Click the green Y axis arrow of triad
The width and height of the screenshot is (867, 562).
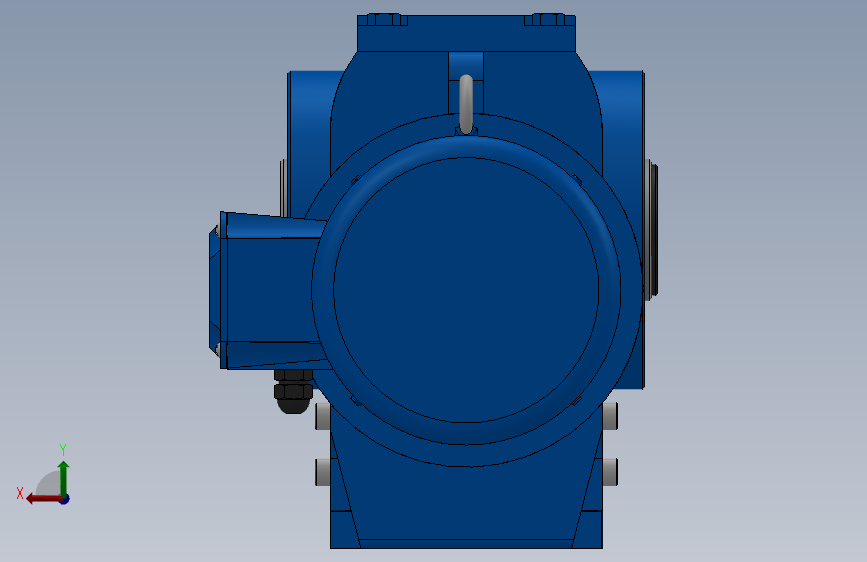tap(64, 478)
